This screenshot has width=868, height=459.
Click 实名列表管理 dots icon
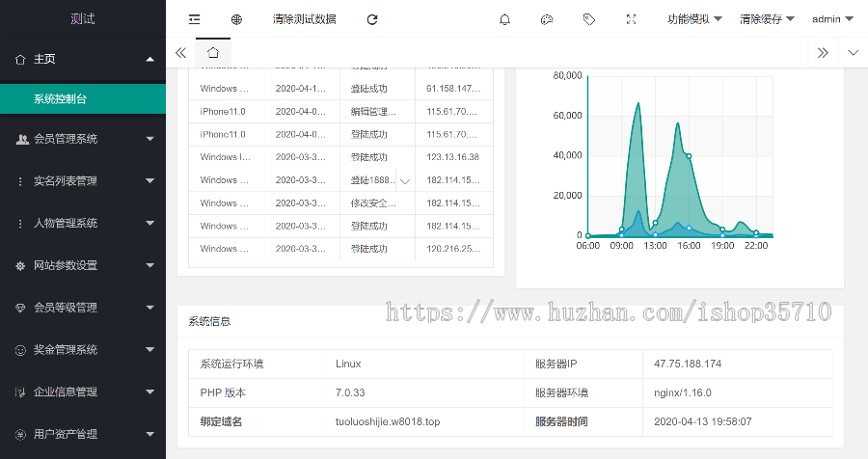pos(20,181)
